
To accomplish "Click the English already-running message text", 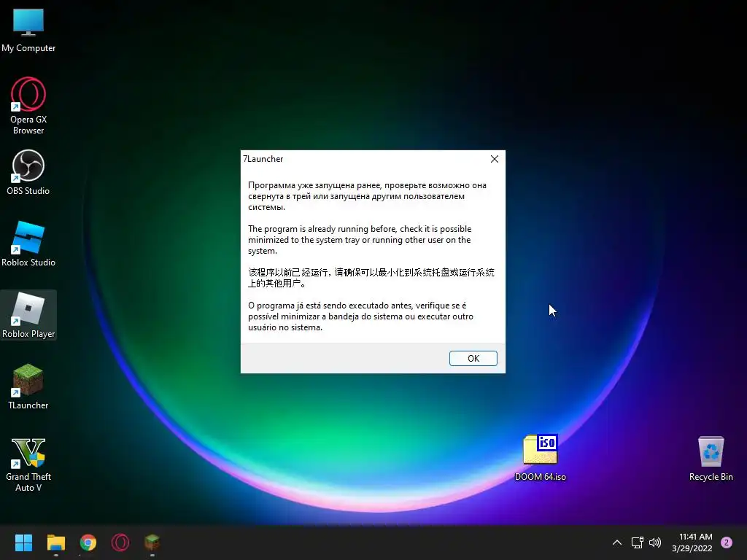I will (360, 240).
